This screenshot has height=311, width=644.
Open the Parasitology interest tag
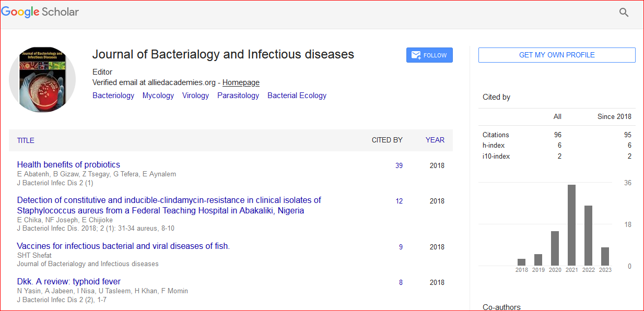pyautogui.click(x=238, y=95)
